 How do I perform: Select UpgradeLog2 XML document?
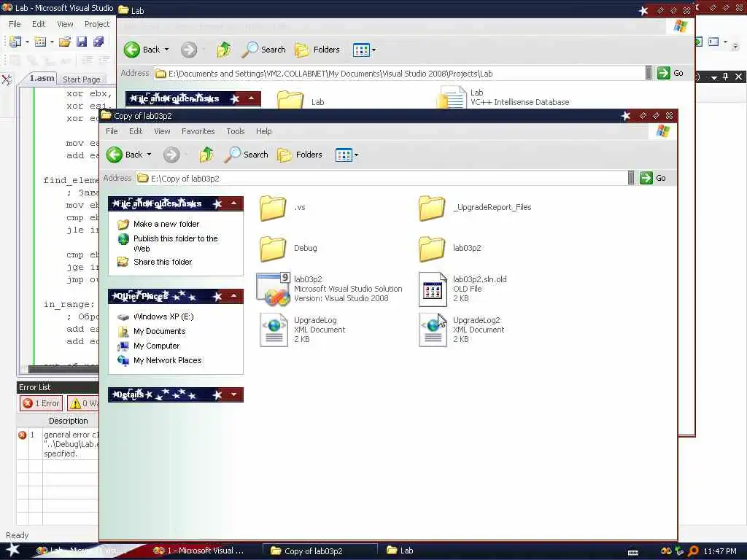pos(461,330)
